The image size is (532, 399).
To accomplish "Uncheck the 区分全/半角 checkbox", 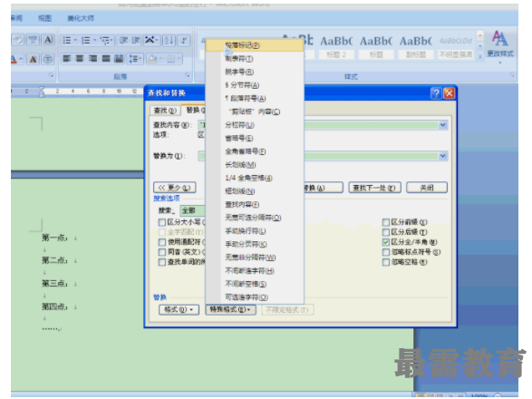I will 386,242.
